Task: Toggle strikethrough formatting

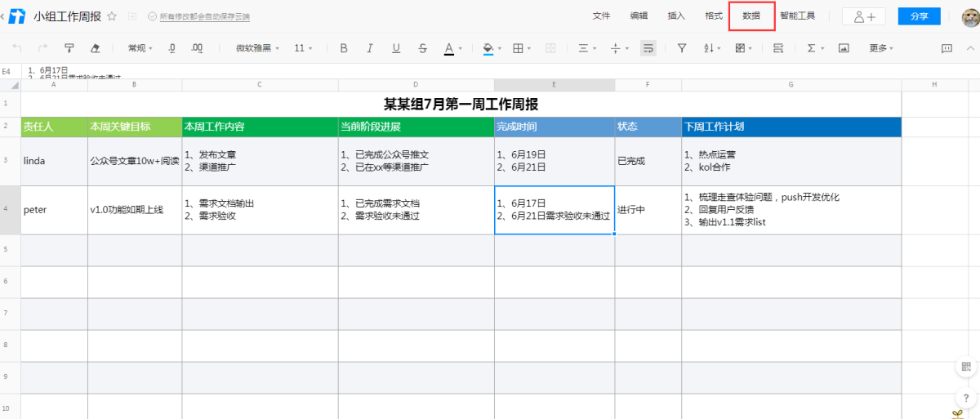Action: [x=422, y=48]
